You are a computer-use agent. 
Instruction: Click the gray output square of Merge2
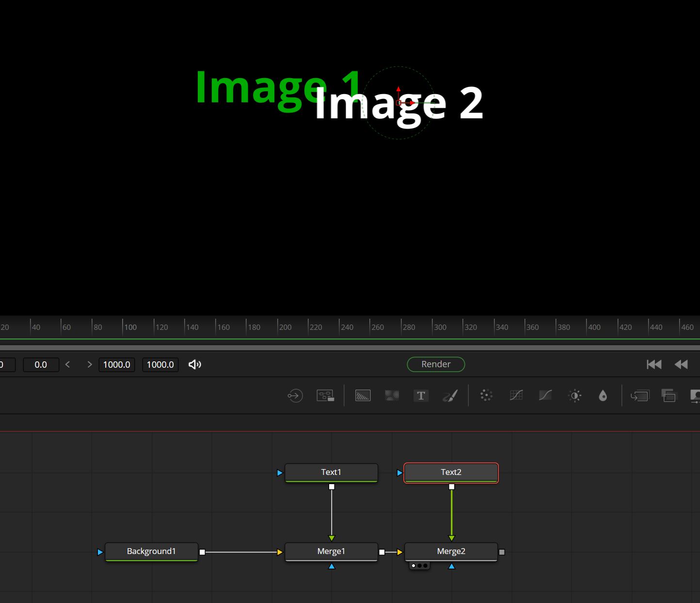[502, 552]
